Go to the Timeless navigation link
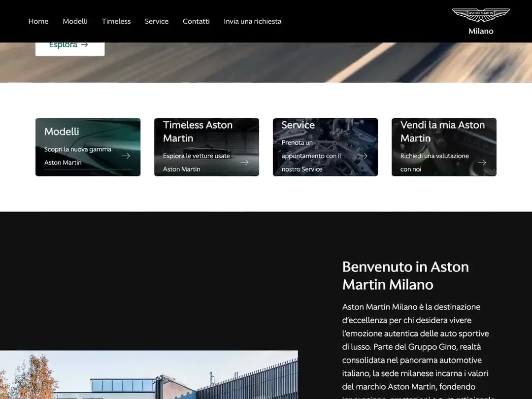 click(x=116, y=21)
